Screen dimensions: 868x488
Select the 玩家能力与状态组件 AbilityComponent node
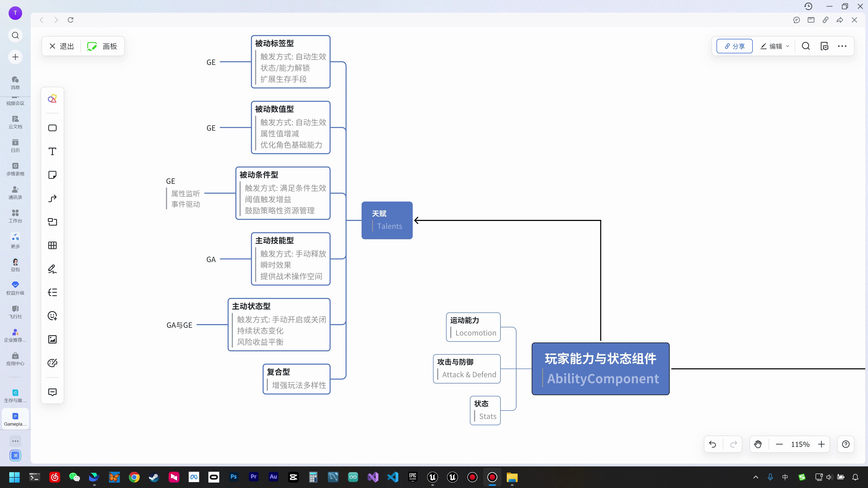coord(600,369)
